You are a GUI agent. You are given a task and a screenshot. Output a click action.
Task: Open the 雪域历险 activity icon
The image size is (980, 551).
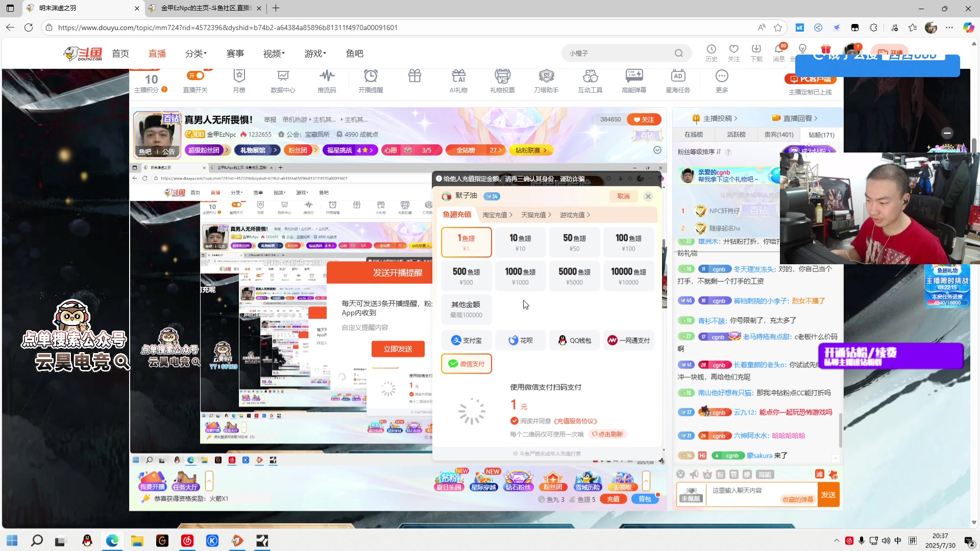587,481
